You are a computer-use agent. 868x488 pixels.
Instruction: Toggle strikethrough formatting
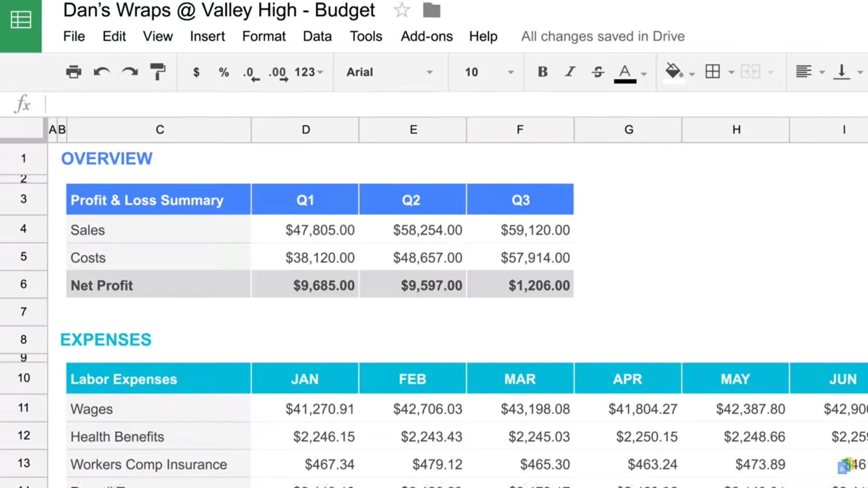(x=597, y=72)
